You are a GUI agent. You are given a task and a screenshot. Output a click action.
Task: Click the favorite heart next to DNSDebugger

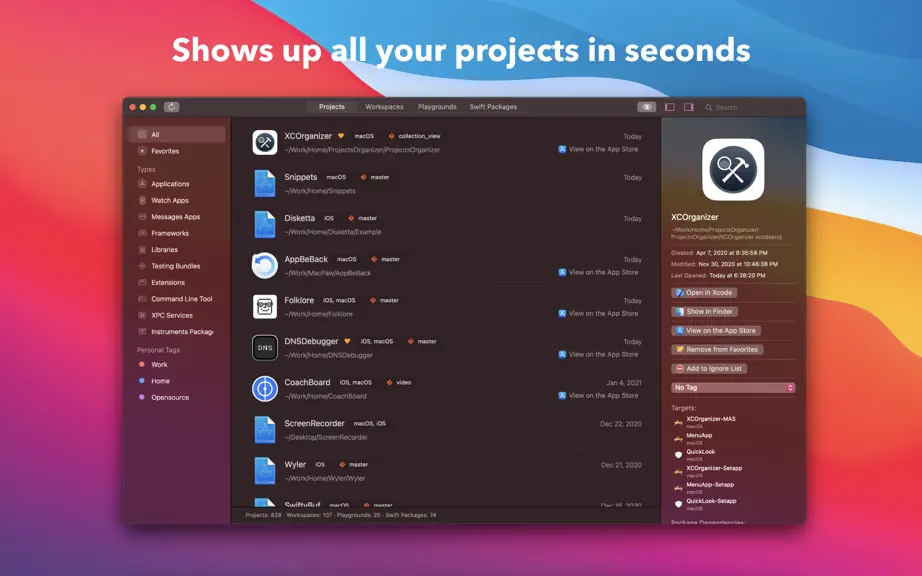tap(348, 341)
